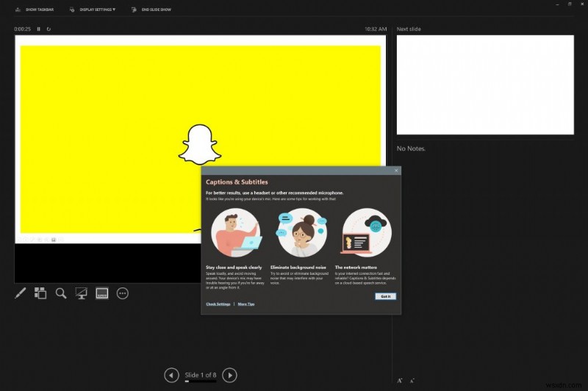Viewport: 588px width, 391px height.
Task: Click the No Notes text area
Action: 411,148
